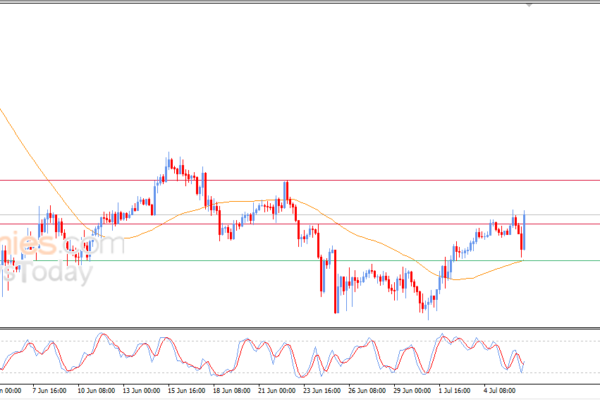Click the '13 Jun 00:00' time axis label
600x400 pixels.
coord(141,391)
